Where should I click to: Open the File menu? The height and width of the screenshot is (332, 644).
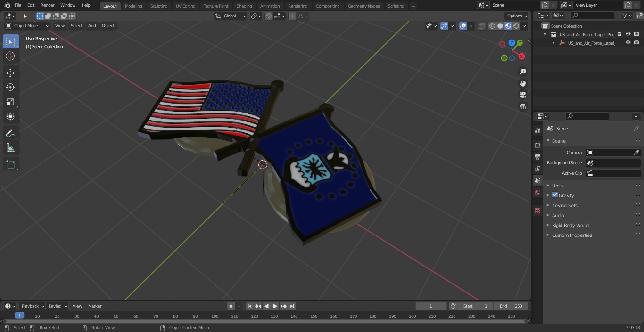click(x=18, y=5)
